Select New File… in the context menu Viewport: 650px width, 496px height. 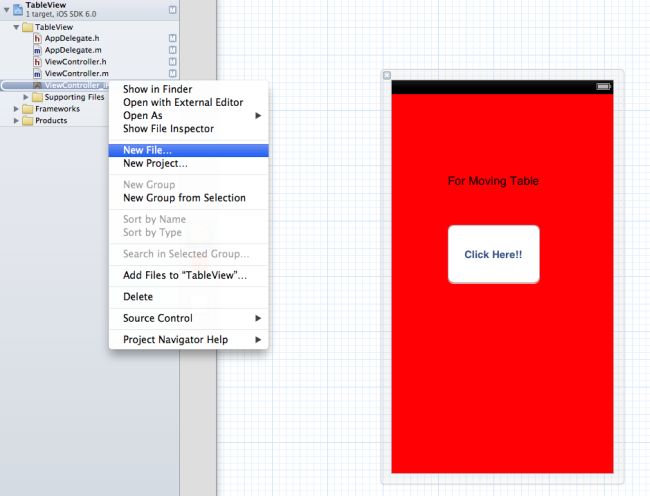click(189, 150)
